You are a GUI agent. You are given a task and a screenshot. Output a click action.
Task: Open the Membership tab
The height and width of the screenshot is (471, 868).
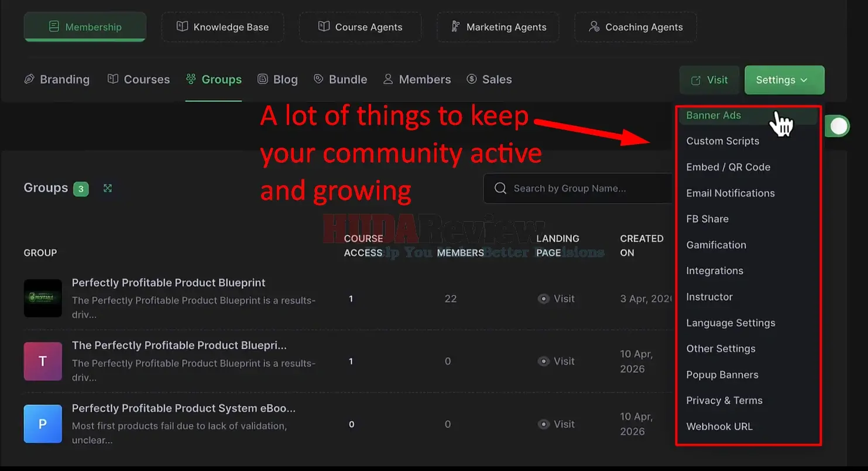[x=85, y=27]
